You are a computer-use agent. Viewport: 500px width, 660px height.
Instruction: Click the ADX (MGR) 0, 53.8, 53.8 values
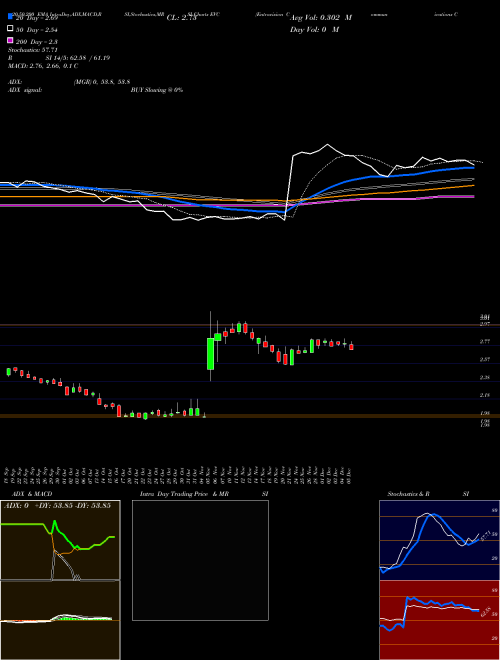(x=101, y=82)
